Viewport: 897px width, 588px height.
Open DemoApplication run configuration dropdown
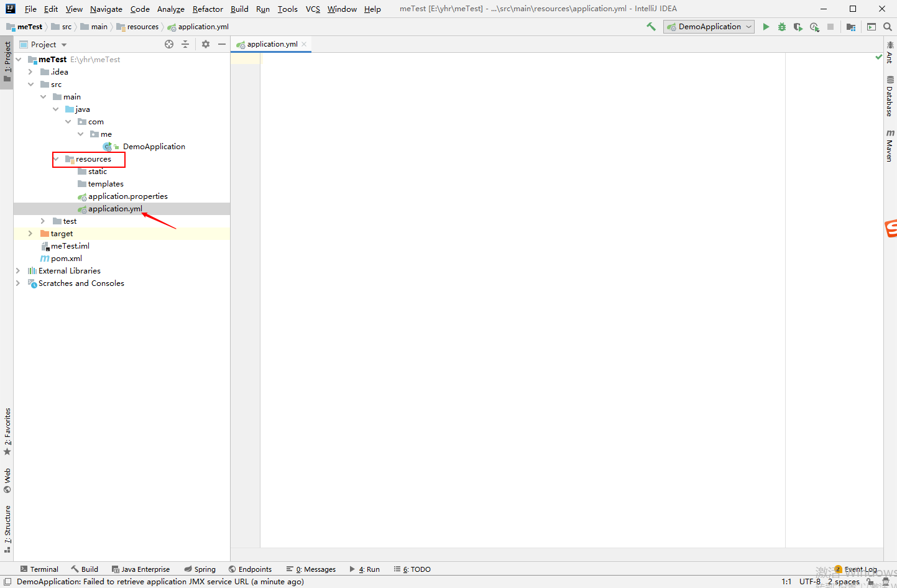pyautogui.click(x=709, y=27)
